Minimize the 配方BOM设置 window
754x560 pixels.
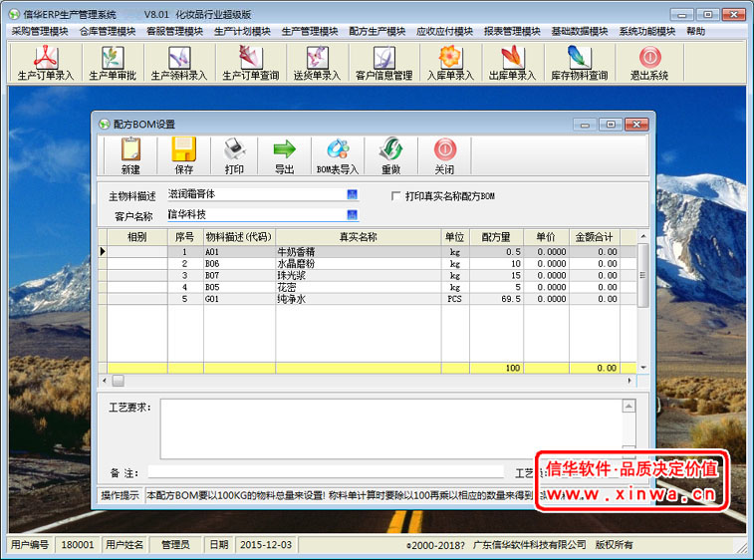[x=585, y=125]
